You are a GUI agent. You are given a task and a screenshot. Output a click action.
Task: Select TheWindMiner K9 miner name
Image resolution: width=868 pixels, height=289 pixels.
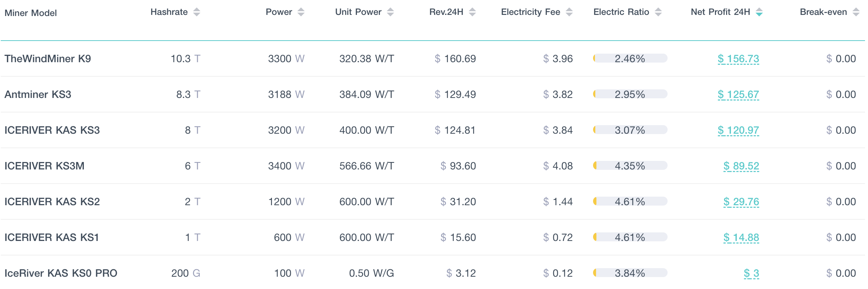pyautogui.click(x=48, y=59)
